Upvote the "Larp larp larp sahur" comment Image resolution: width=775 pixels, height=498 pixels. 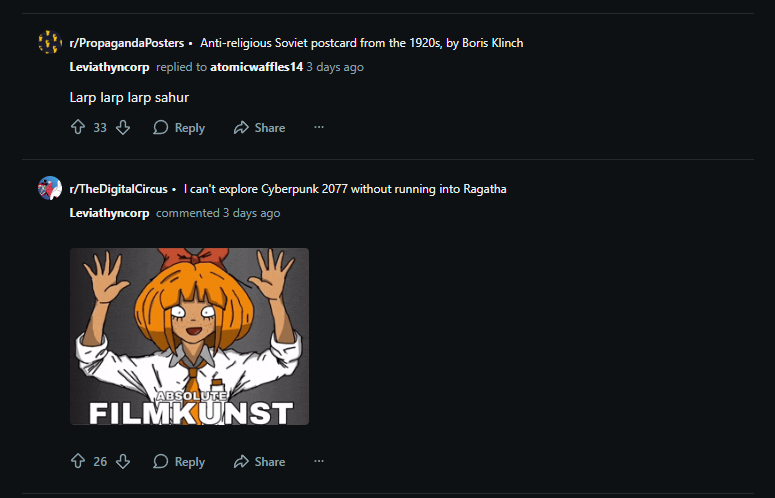78,128
